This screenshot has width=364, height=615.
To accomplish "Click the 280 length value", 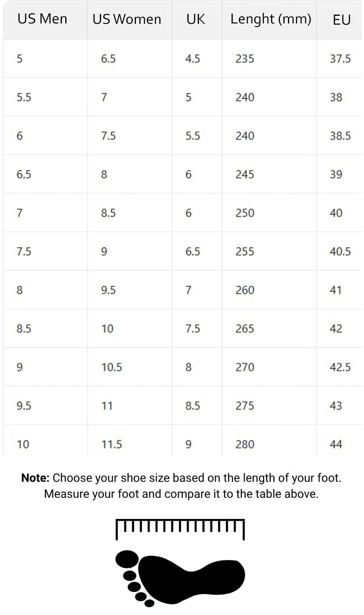I will pyautogui.click(x=245, y=444).
